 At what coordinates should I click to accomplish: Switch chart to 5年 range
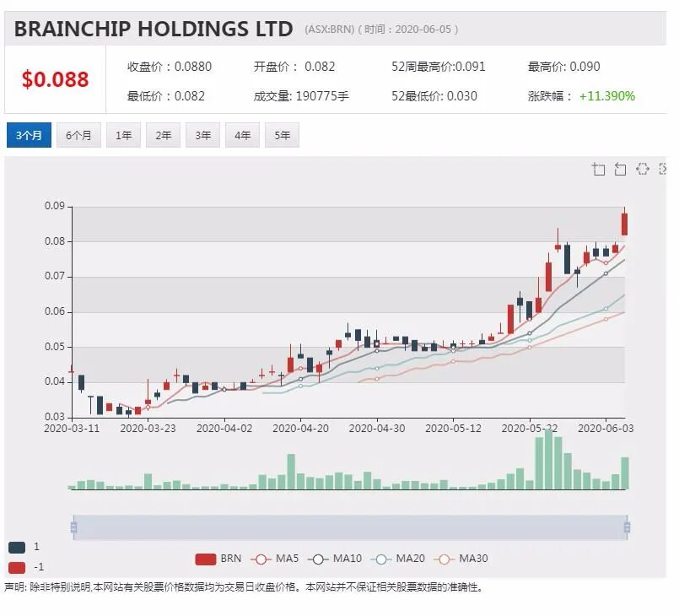[x=282, y=135]
